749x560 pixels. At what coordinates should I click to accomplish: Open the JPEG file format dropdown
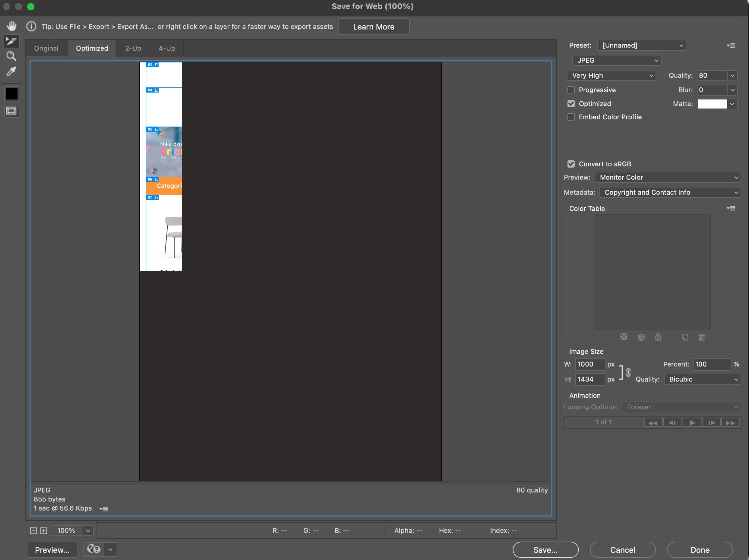(x=617, y=61)
